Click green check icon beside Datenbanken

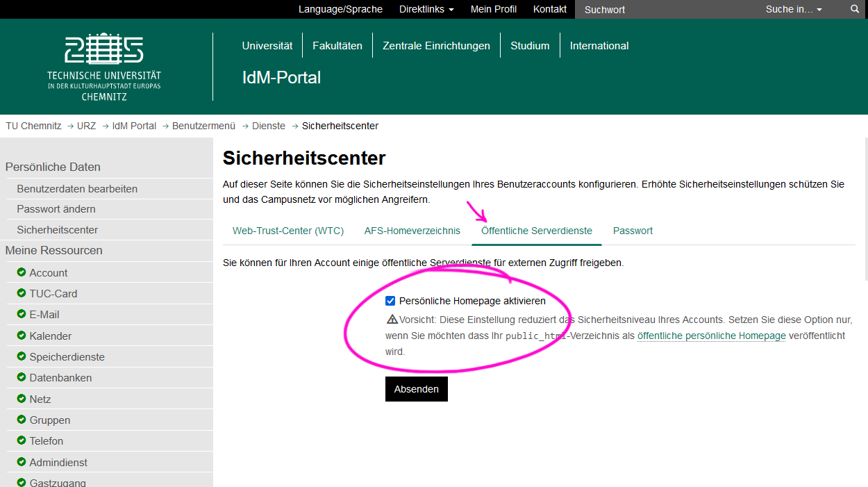pyautogui.click(x=22, y=377)
